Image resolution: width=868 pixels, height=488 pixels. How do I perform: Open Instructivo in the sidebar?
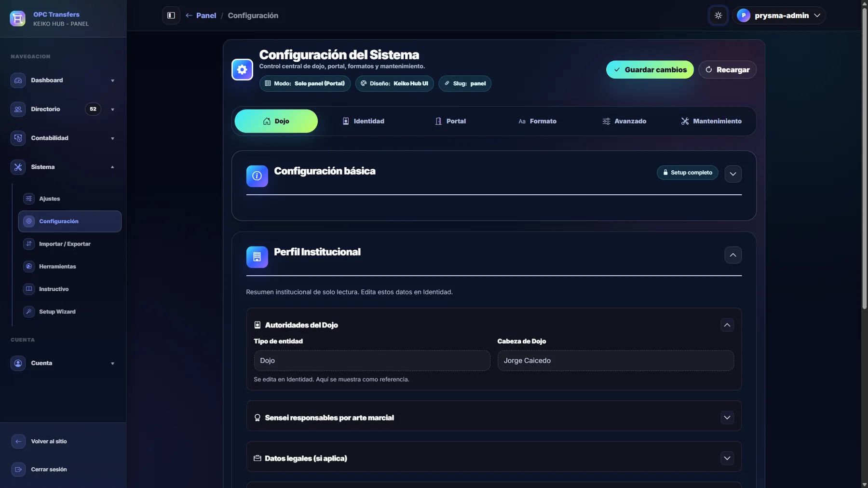click(x=69, y=289)
